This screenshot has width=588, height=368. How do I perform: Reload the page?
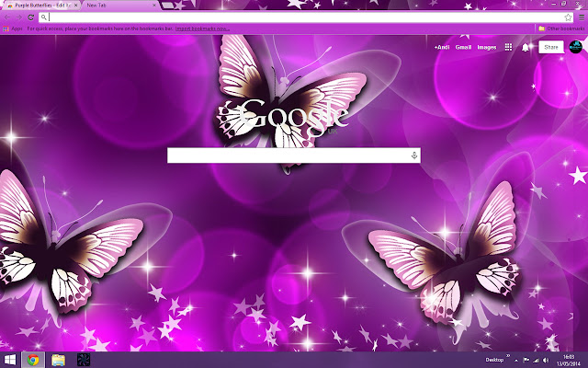point(30,17)
